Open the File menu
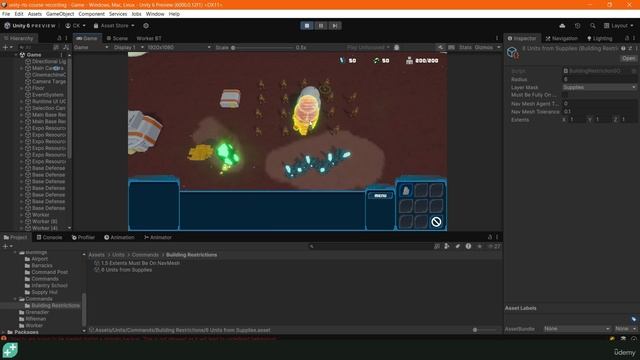 (x=6, y=14)
